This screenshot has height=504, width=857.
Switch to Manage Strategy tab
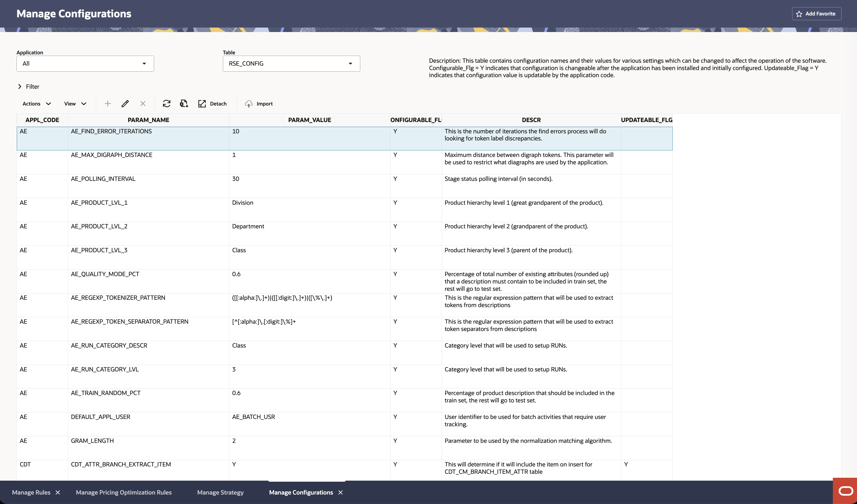[x=220, y=492]
